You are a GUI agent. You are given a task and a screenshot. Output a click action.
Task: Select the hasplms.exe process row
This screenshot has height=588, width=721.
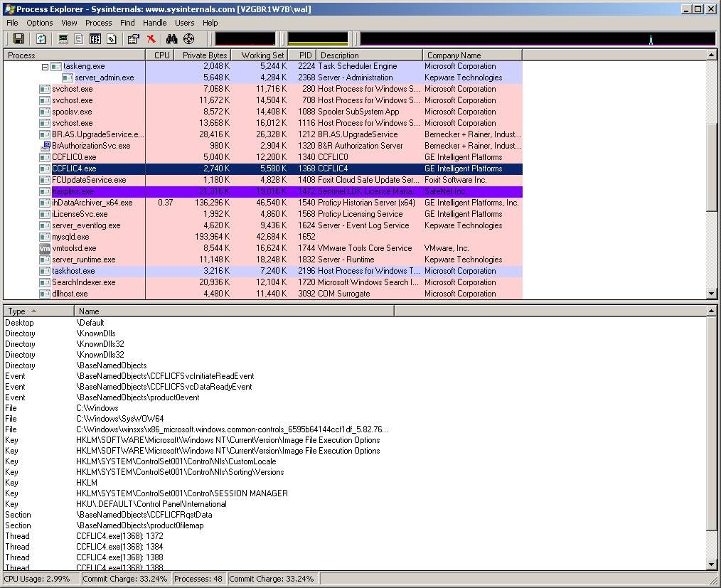click(x=72, y=191)
